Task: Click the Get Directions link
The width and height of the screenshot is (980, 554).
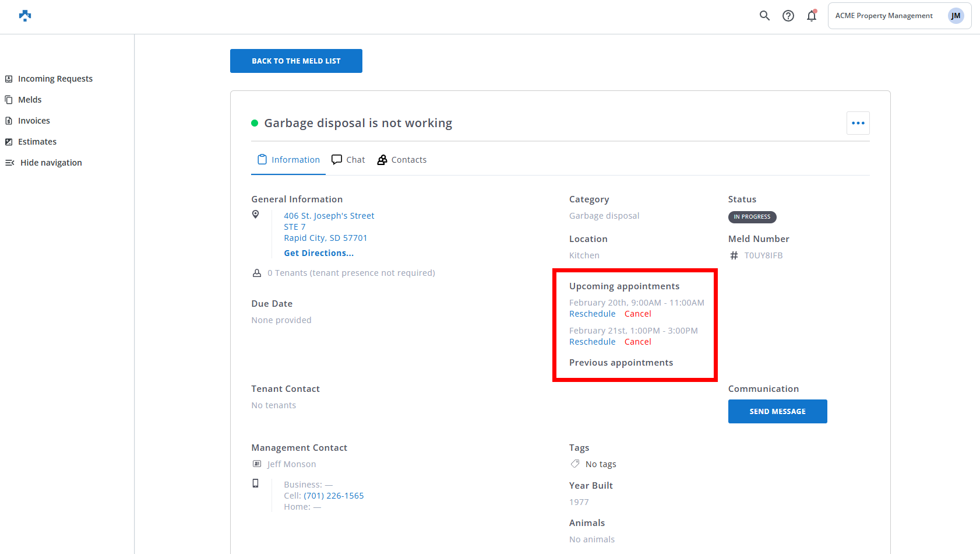Action: coord(319,253)
